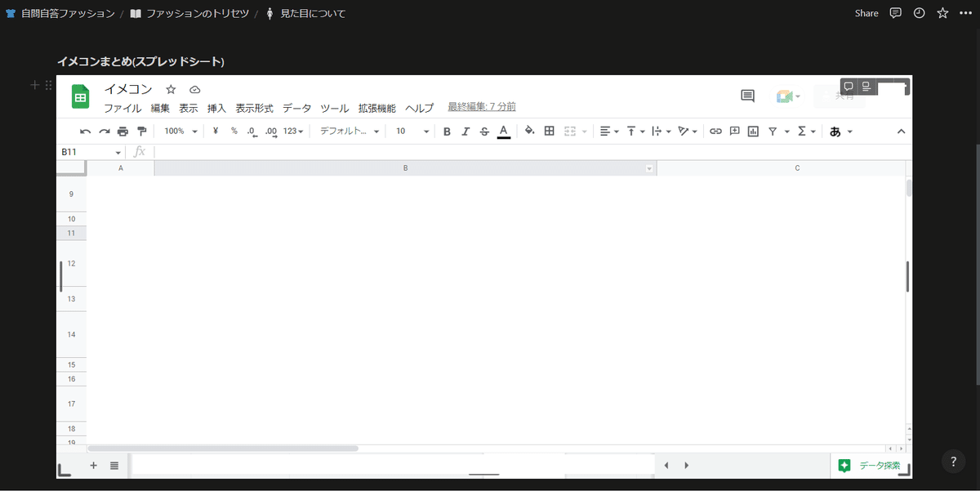Open Notion page comments icon
The height and width of the screenshot is (491, 980).
pos(896,13)
